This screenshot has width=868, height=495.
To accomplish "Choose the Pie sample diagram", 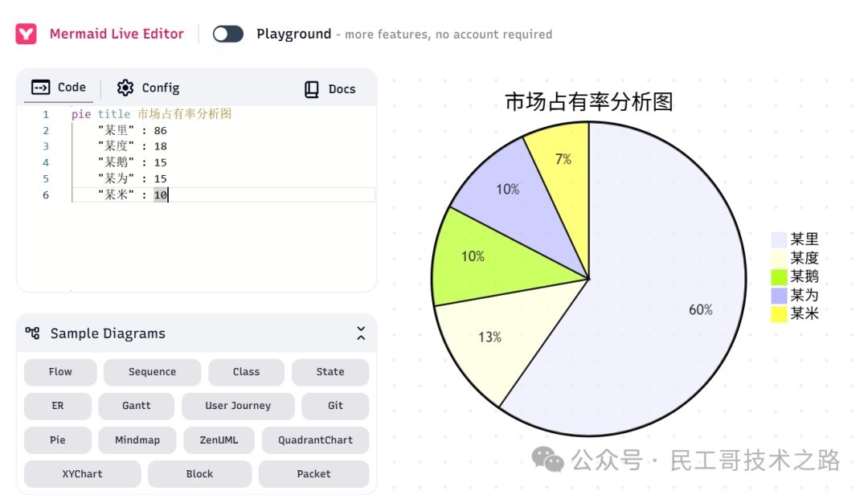I will (58, 440).
